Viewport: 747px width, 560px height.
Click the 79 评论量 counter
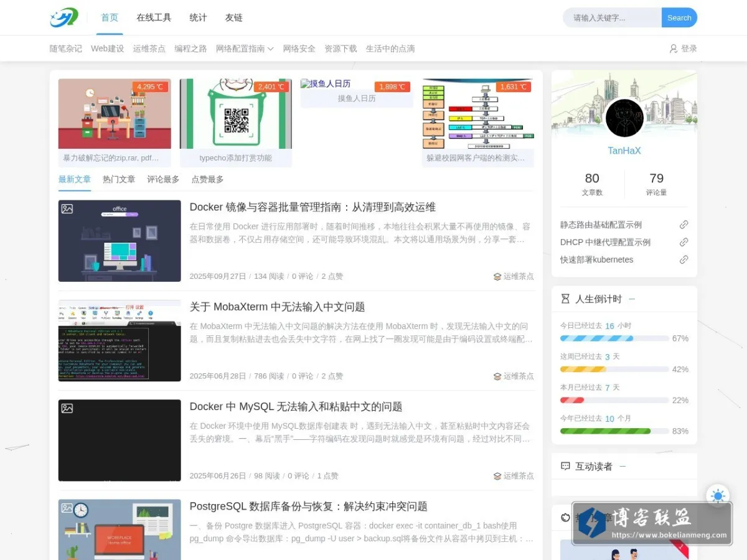[656, 184]
